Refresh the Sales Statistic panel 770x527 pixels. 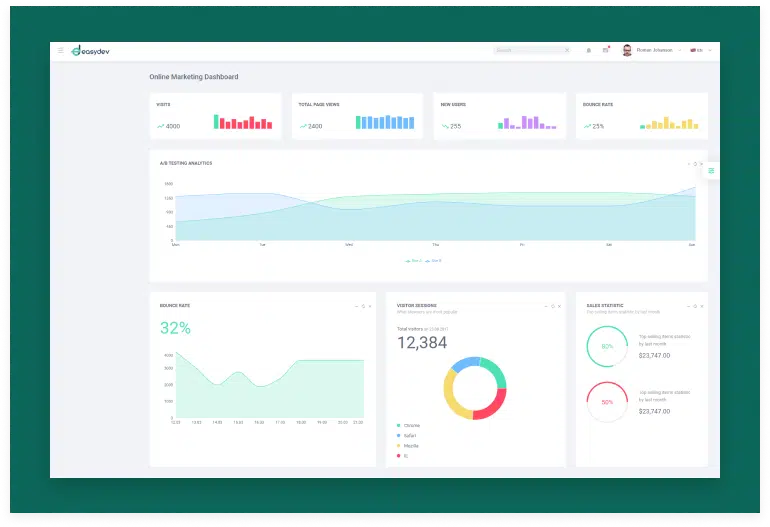click(695, 306)
